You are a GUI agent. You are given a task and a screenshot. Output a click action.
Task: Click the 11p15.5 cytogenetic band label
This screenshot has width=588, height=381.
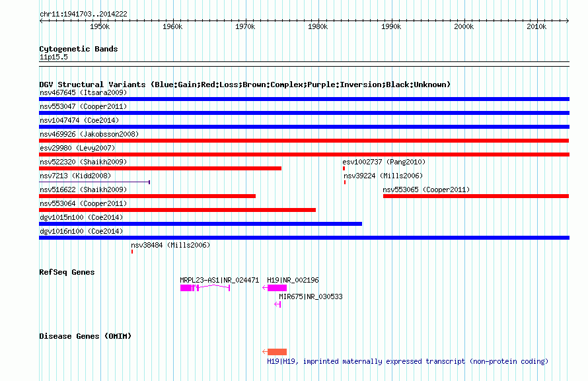(x=54, y=57)
